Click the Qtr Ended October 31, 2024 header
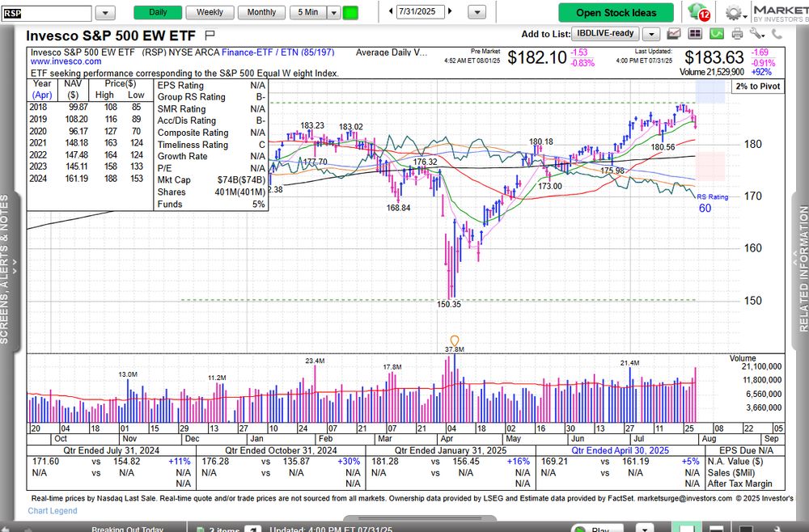809x532 pixels. pyautogui.click(x=281, y=450)
